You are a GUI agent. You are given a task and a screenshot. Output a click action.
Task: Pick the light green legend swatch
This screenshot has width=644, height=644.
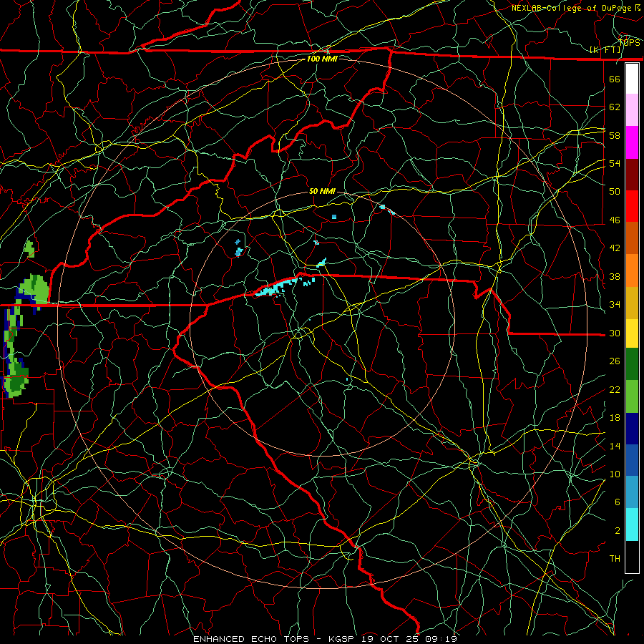click(632, 396)
